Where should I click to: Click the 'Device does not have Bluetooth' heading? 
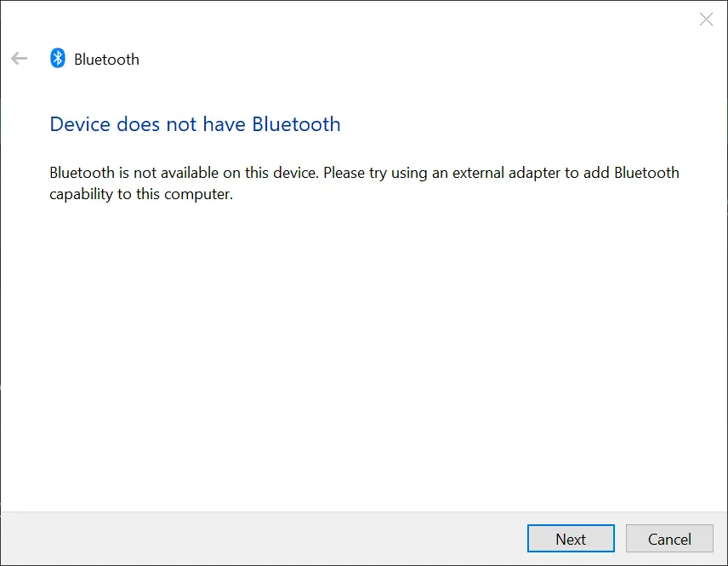pos(195,124)
